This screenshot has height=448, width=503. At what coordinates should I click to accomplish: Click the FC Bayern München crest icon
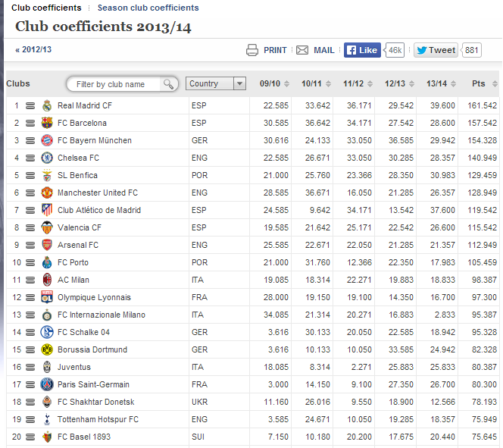[x=47, y=140]
